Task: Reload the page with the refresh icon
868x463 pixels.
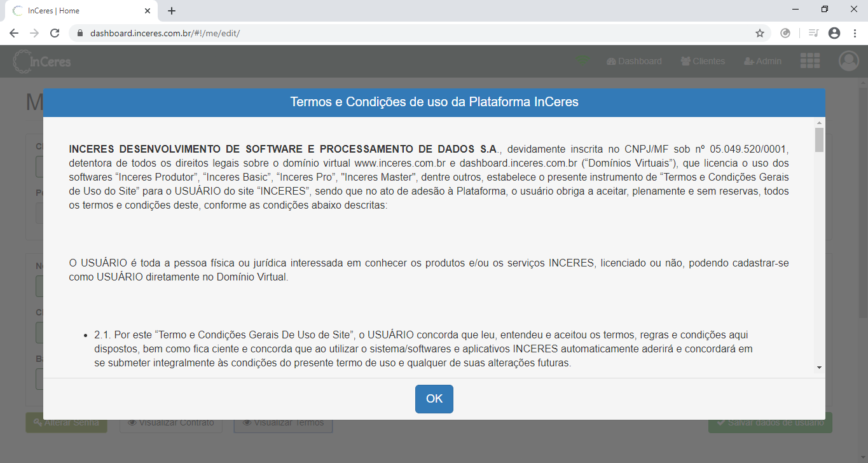Action: click(x=55, y=33)
